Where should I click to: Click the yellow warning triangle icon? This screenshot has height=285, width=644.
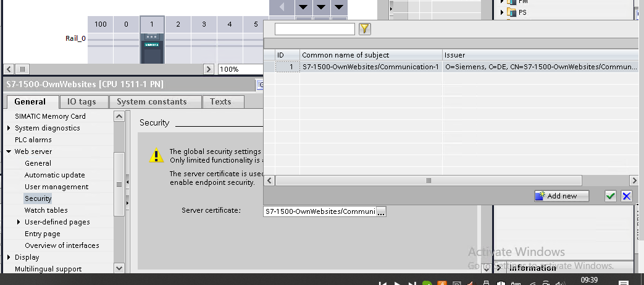[156, 156]
